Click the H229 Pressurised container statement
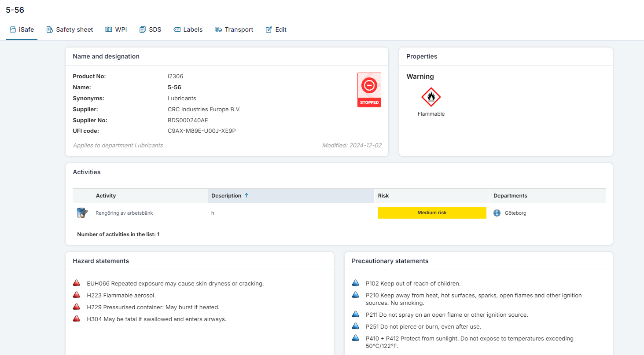 (153, 307)
